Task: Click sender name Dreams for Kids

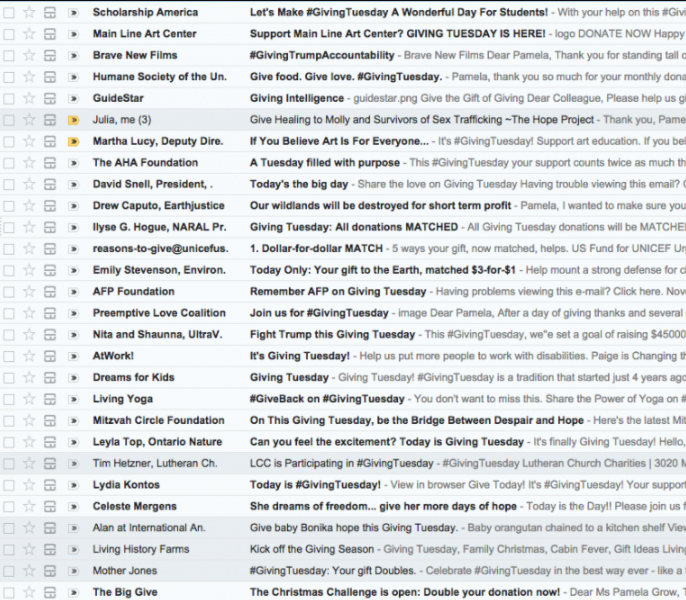Action: coord(133,377)
